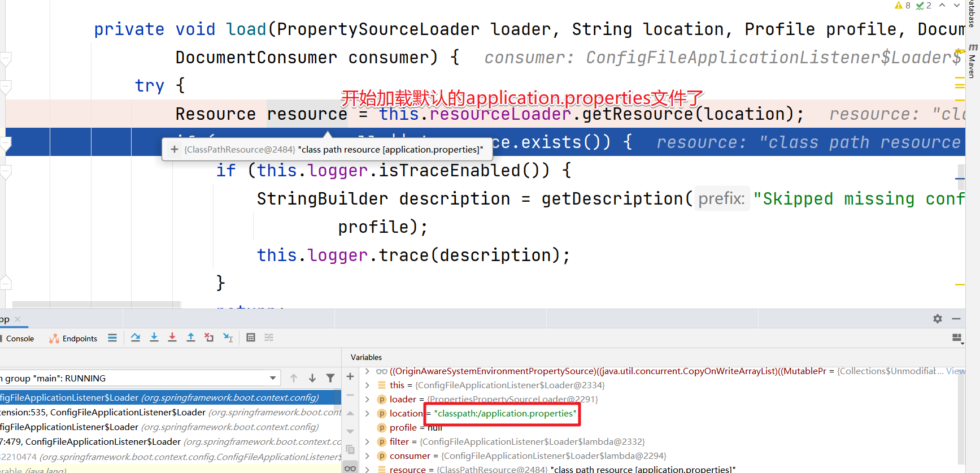The image size is (980, 473).
Task: Remove watch using minus icon
Action: 350,395
